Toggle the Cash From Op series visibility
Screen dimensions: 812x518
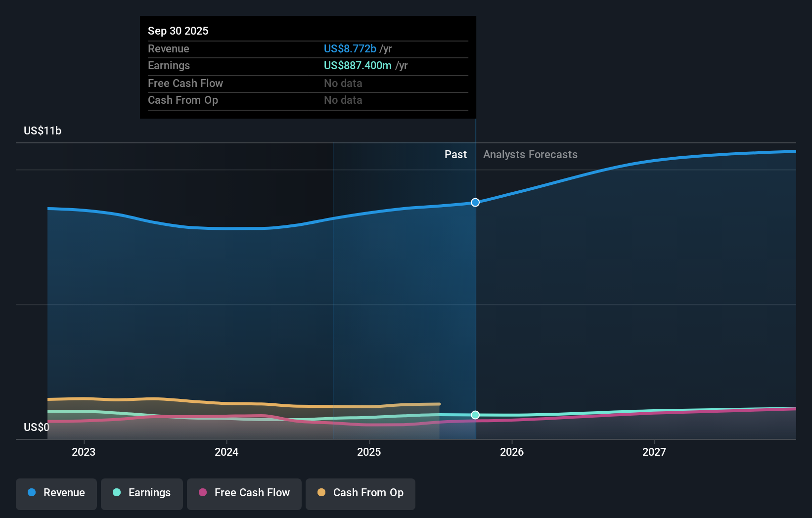tap(360, 493)
